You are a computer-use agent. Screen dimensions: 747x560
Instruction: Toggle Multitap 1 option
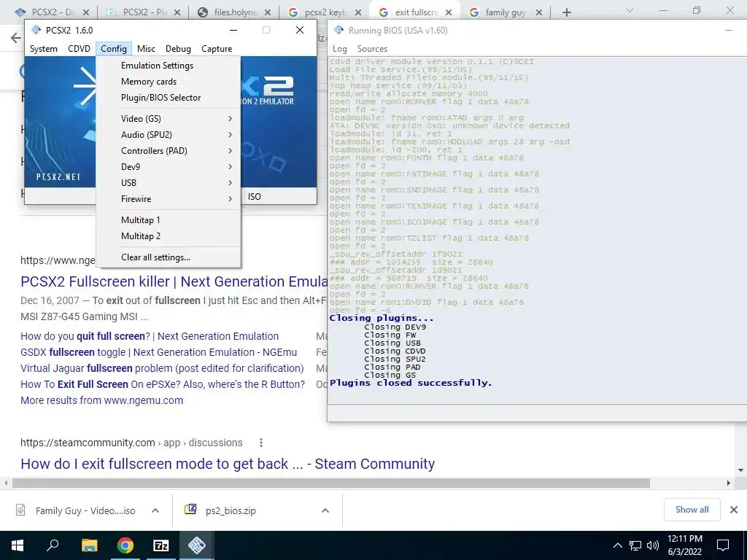click(169, 220)
